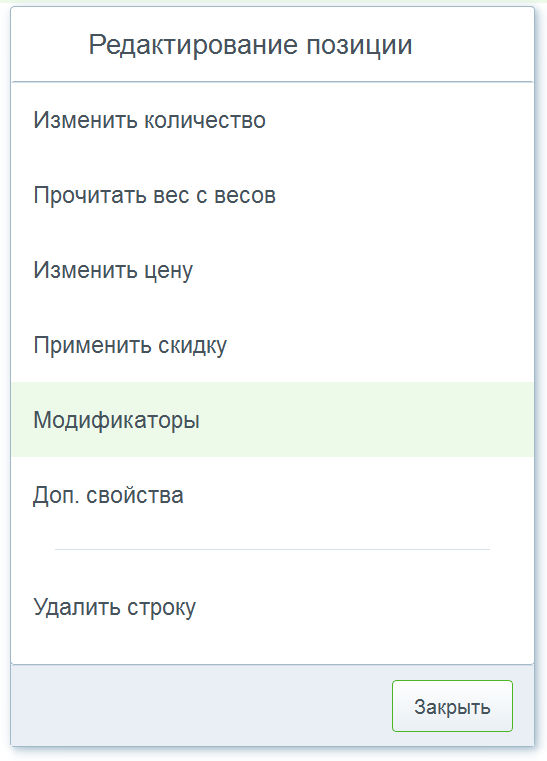The height and width of the screenshot is (761, 547).
Task: Delete the row via 'Удалить строку'
Action: [272, 607]
